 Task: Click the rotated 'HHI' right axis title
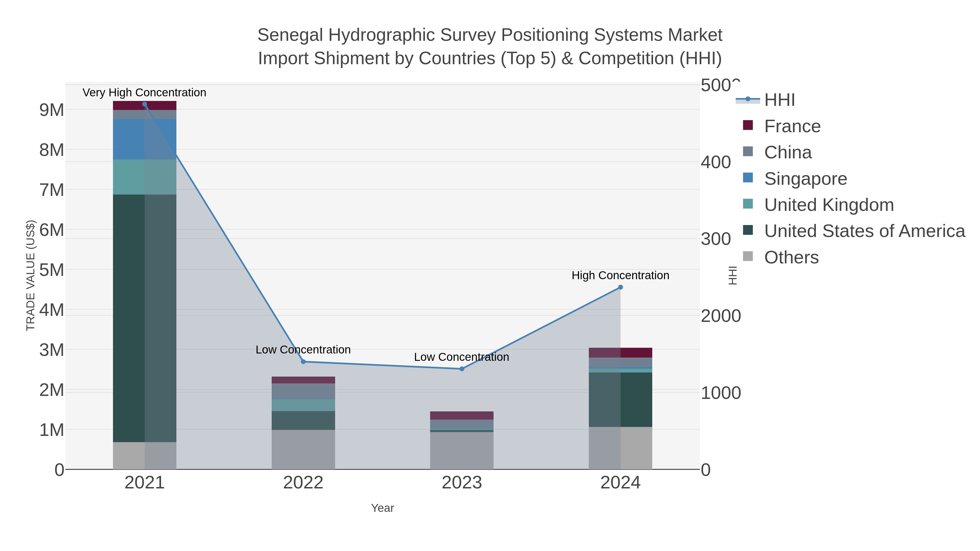point(733,276)
